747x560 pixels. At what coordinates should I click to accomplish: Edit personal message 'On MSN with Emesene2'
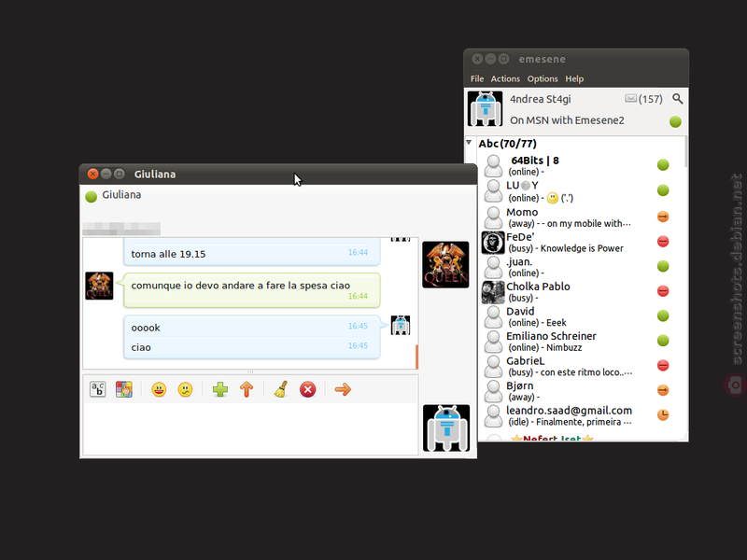tap(567, 120)
